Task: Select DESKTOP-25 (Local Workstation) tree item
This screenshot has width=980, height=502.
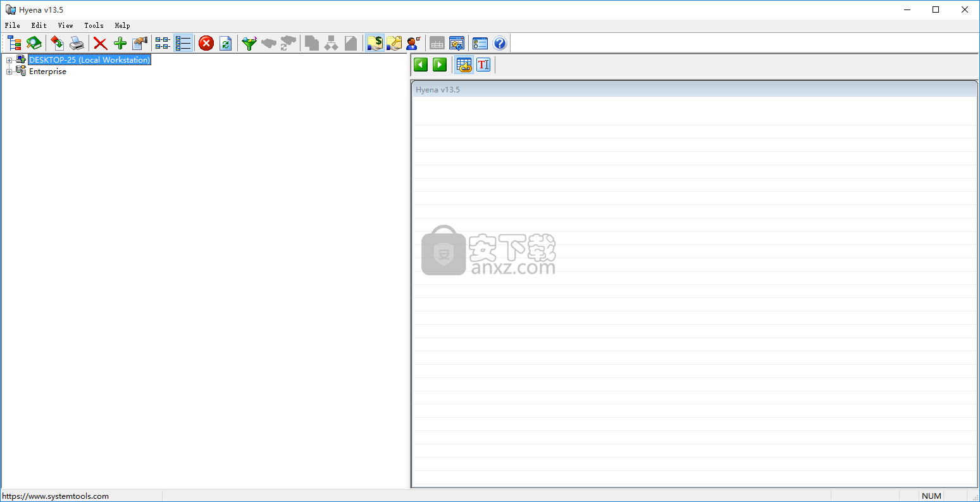Action: tap(89, 60)
